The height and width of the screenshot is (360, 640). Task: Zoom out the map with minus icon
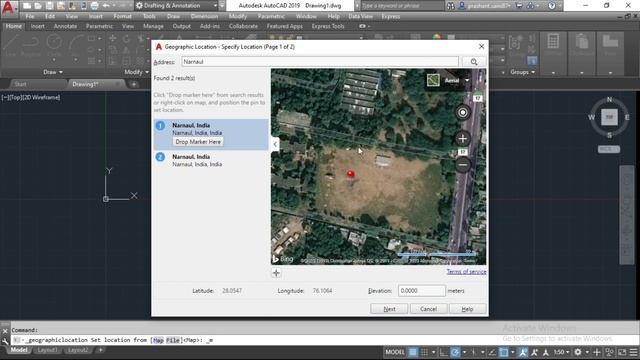tap(462, 165)
